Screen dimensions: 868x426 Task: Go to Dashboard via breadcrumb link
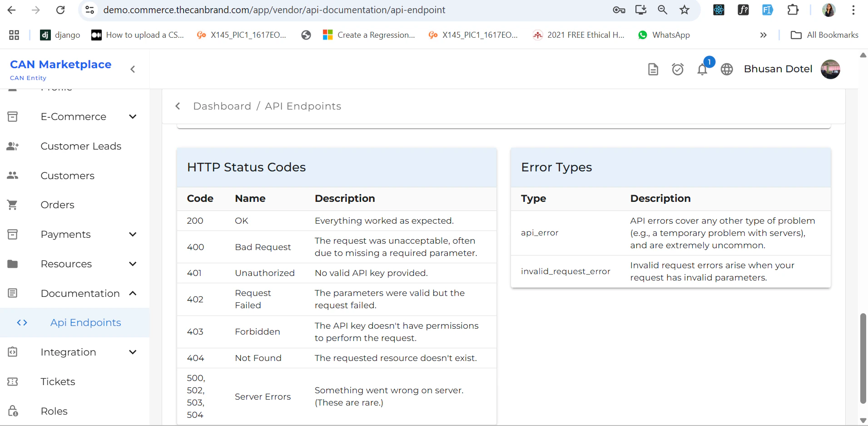(x=222, y=106)
